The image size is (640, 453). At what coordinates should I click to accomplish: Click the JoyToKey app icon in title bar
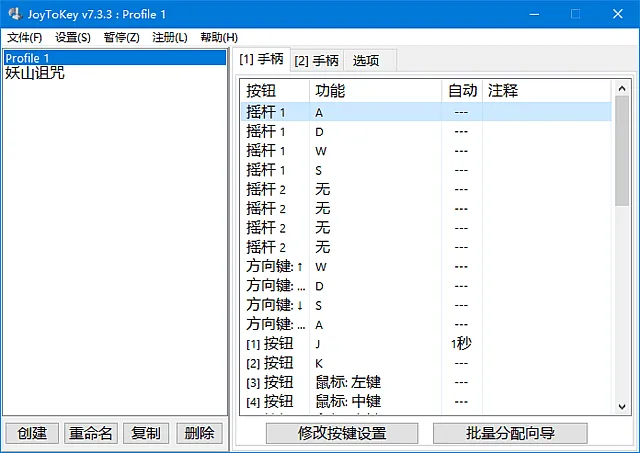[x=16, y=14]
